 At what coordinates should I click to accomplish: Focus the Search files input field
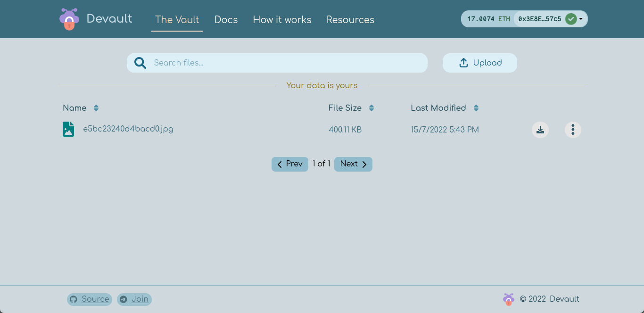tap(288, 63)
